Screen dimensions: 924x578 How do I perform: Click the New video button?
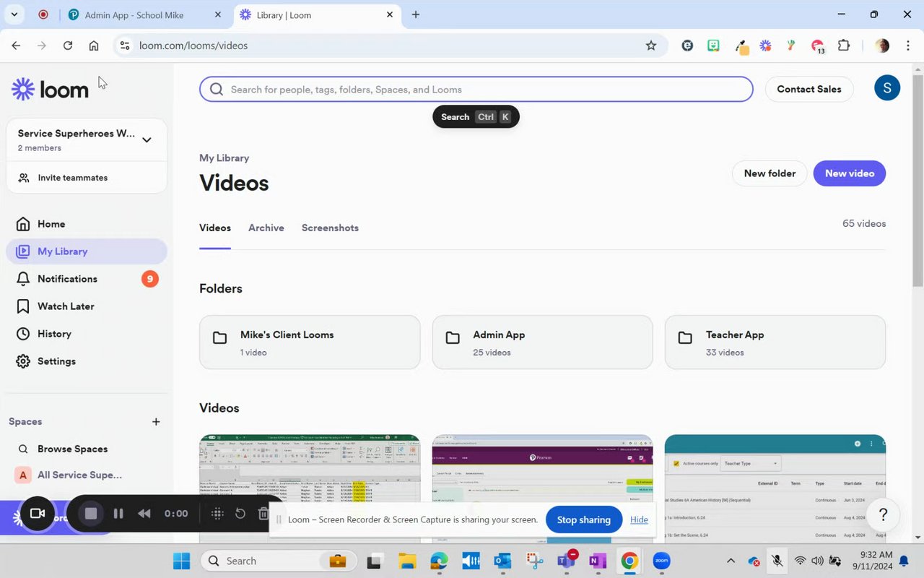click(849, 173)
